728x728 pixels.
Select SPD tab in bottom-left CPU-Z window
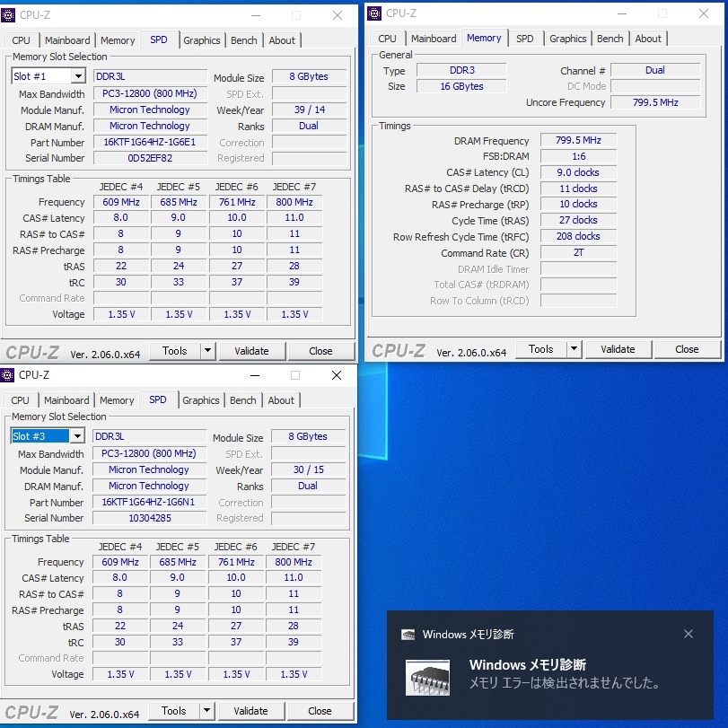coord(158,399)
